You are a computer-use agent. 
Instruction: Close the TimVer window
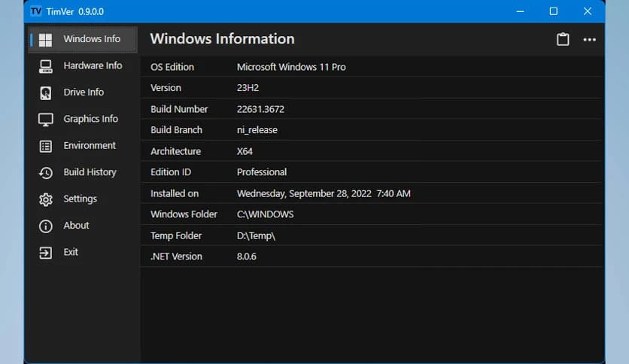coord(588,11)
